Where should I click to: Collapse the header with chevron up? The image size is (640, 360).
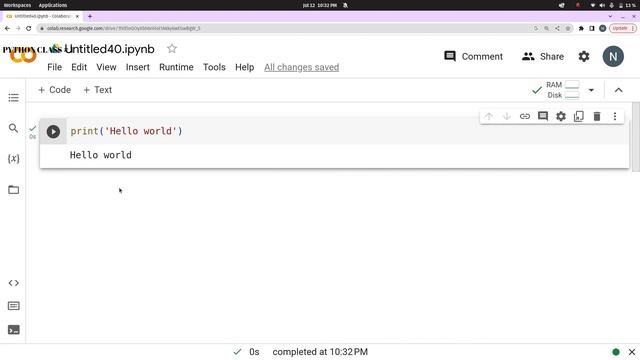click(618, 90)
